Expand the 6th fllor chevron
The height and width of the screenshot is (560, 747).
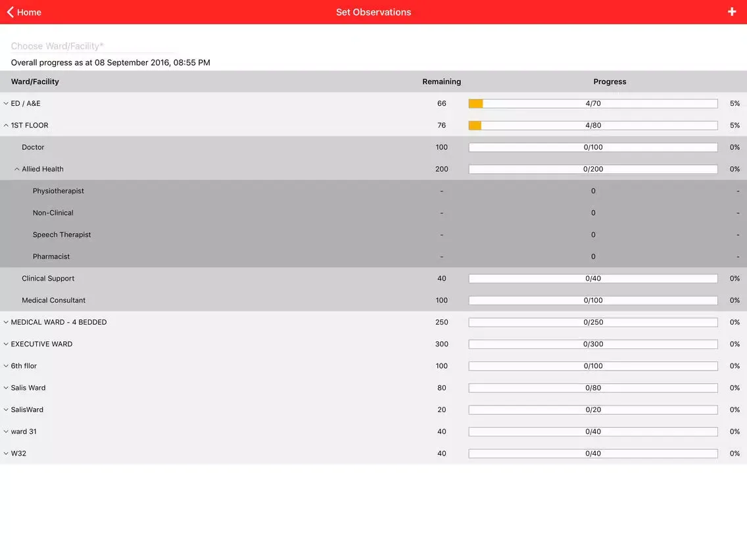[x=6, y=366]
